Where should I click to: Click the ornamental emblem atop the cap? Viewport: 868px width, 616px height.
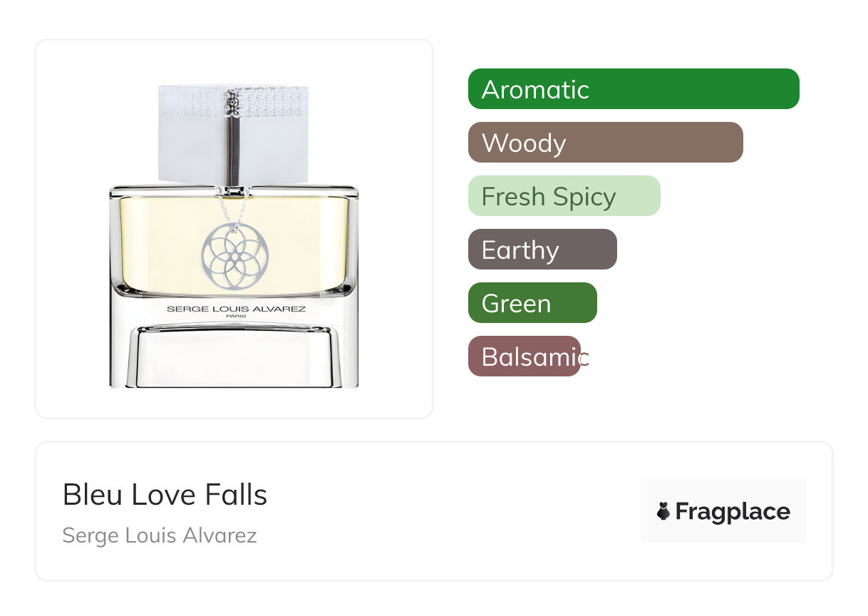[234, 105]
